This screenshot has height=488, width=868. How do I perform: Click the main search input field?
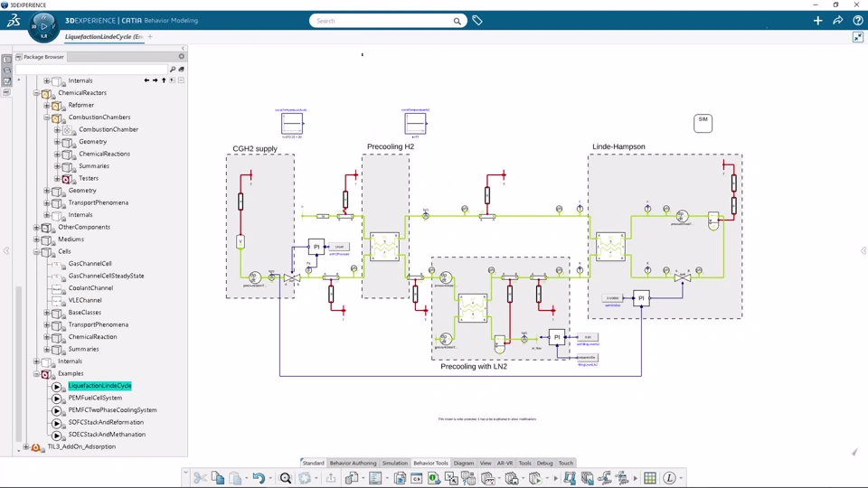pos(383,21)
